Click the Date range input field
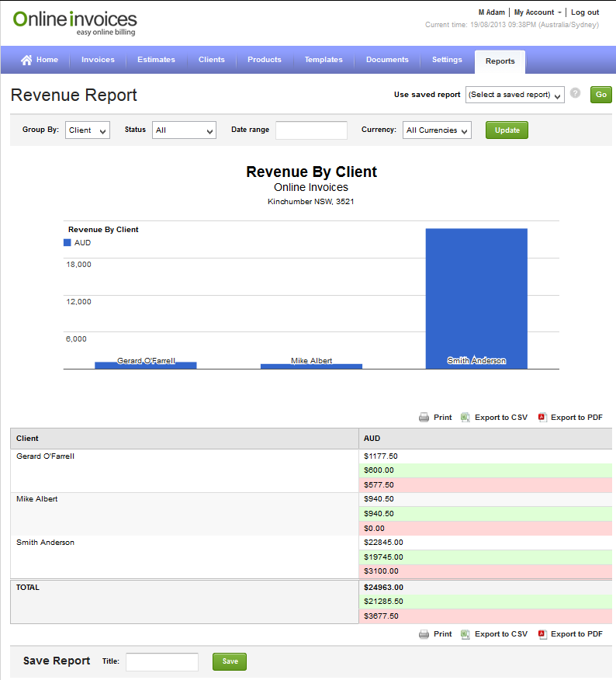The width and height of the screenshot is (616, 680). point(311,130)
